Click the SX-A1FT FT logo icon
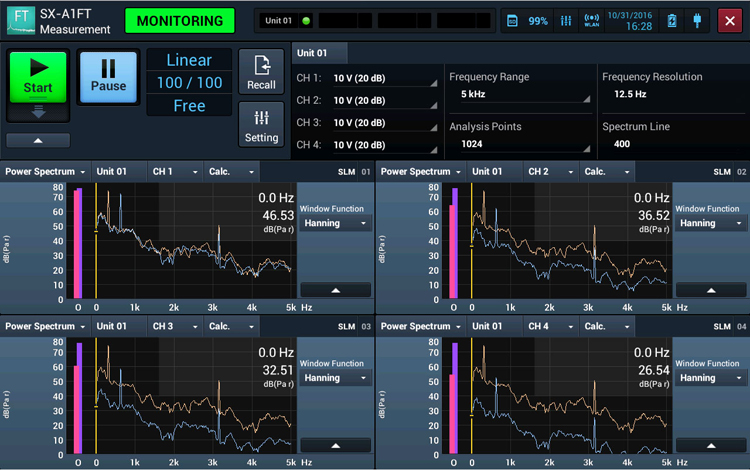 coord(19,21)
